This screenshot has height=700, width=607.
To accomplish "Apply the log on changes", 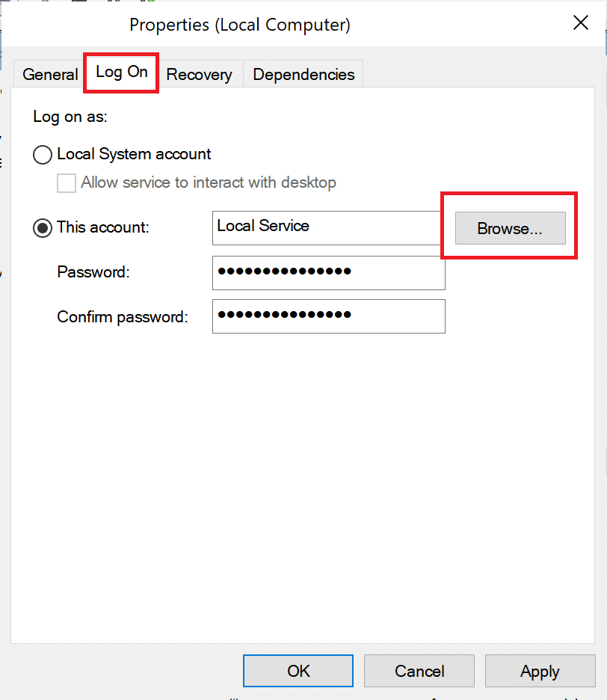I will tap(540, 671).
